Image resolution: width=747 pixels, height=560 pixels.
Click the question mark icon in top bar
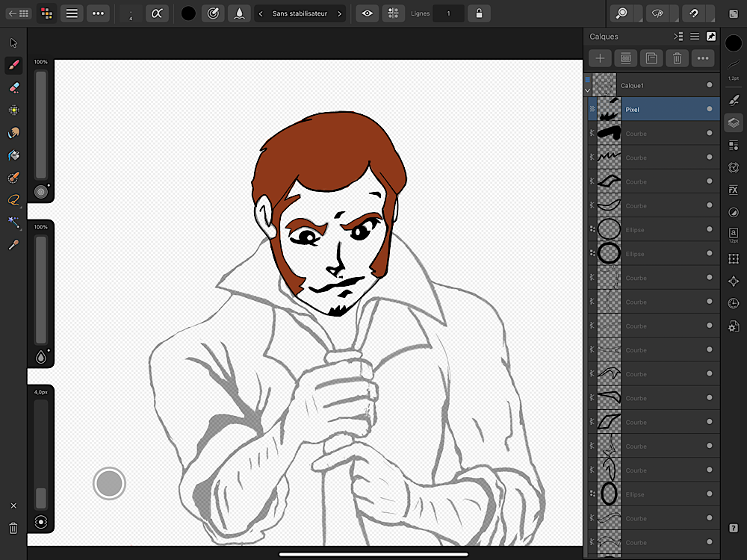tap(694, 13)
